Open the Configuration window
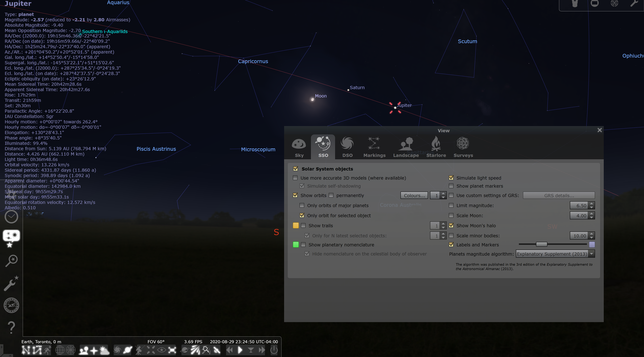Viewport: 644px width, 357px height. pyautogui.click(x=11, y=283)
